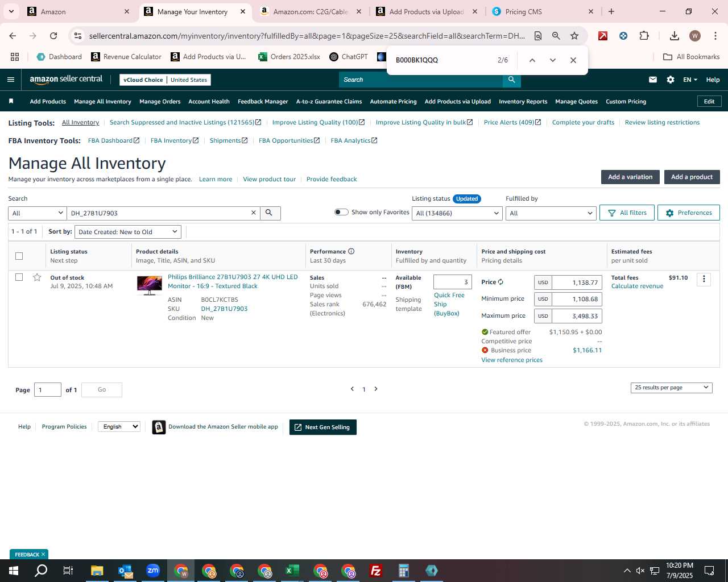728x582 pixels.
Task: Open the Fulfilled by dropdown
Action: point(551,213)
